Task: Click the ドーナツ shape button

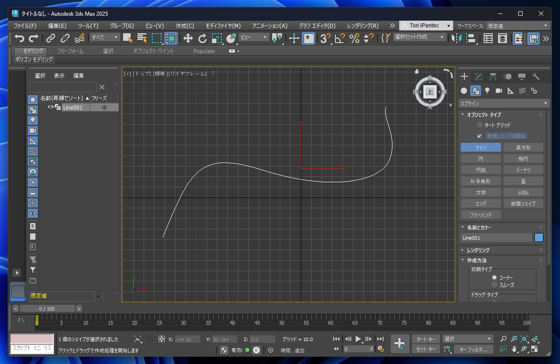Action: pyautogui.click(x=523, y=170)
